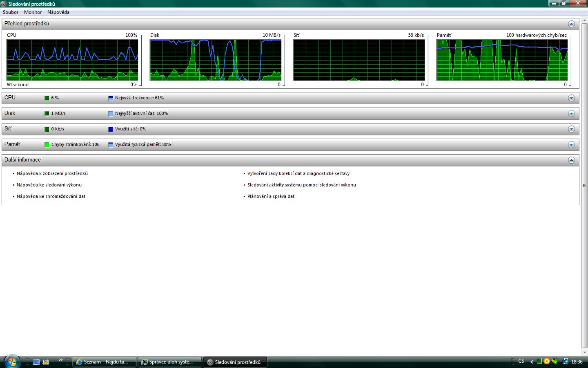
Task: Click the vertical scrollbar down arrow
Action: (x=585, y=352)
